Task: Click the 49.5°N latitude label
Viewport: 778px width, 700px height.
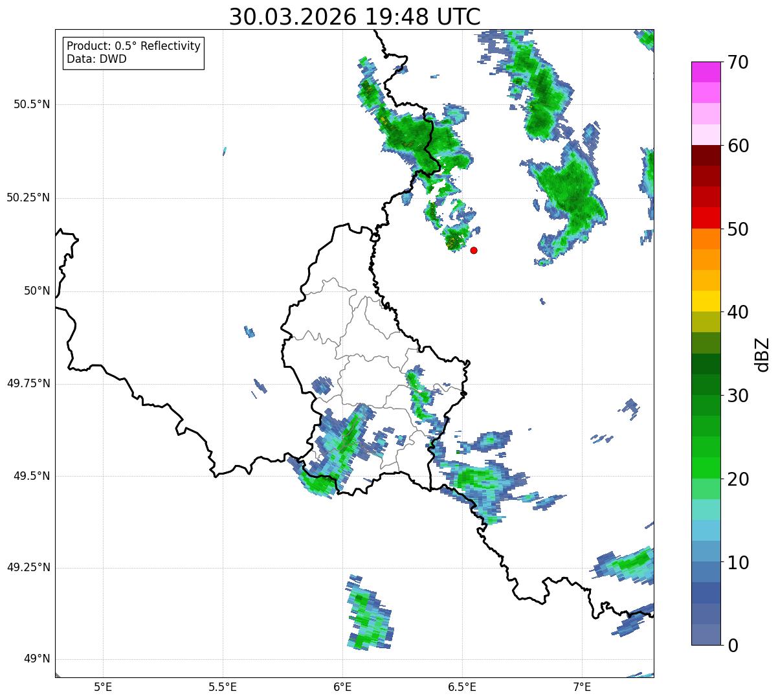Action: click(32, 476)
